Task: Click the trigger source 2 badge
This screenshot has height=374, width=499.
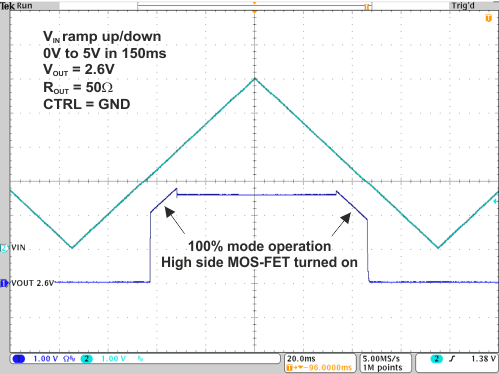Action: point(437,359)
